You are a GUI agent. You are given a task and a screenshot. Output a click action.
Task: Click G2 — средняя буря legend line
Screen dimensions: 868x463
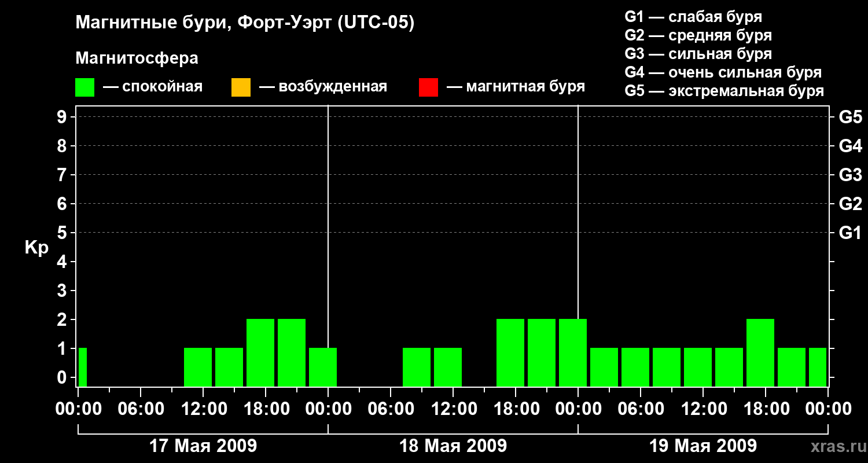point(698,35)
